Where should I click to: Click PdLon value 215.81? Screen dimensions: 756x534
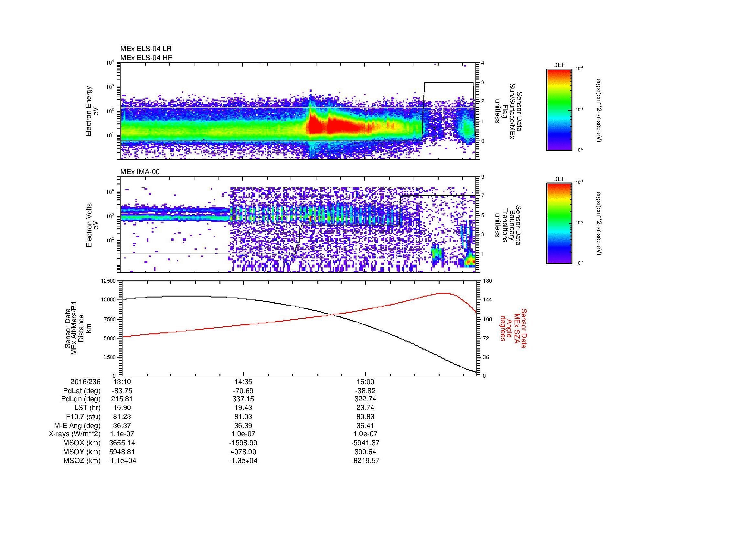click(x=122, y=399)
